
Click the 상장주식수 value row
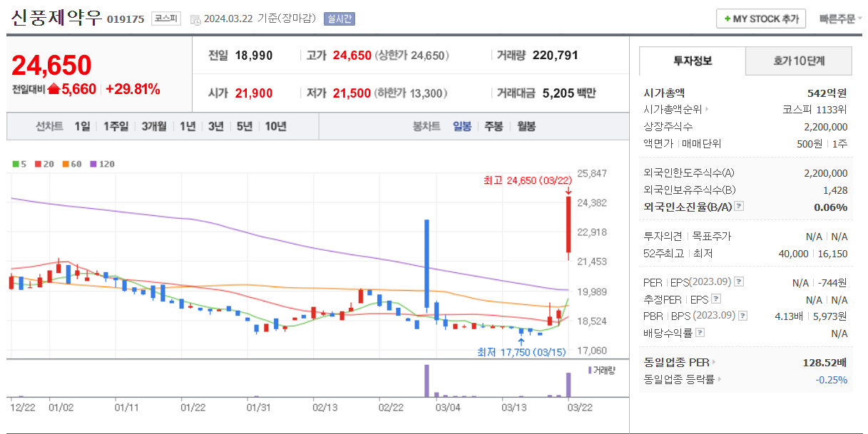[745, 126]
